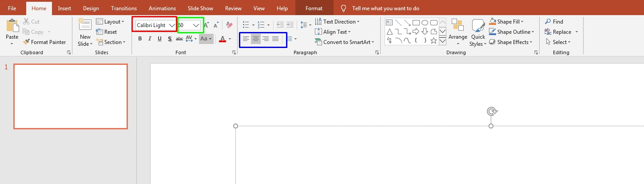Toggle Strikethrough formatting
The width and height of the screenshot is (644, 184).
(x=179, y=39)
